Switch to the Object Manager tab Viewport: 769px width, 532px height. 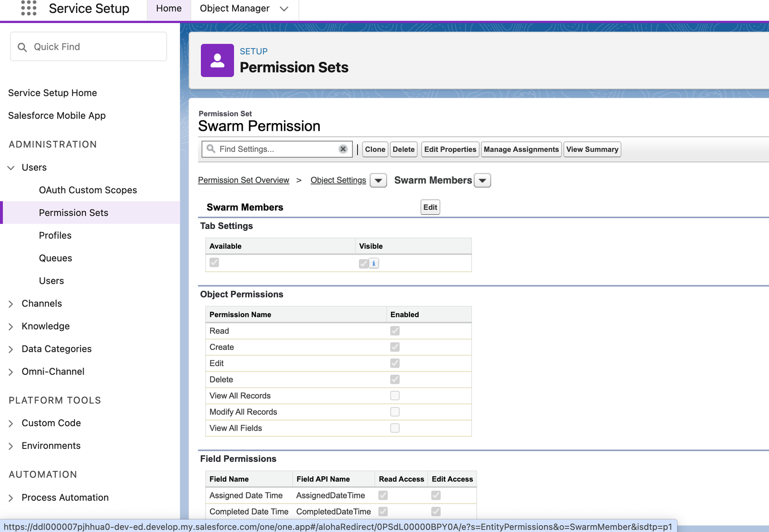pos(235,9)
